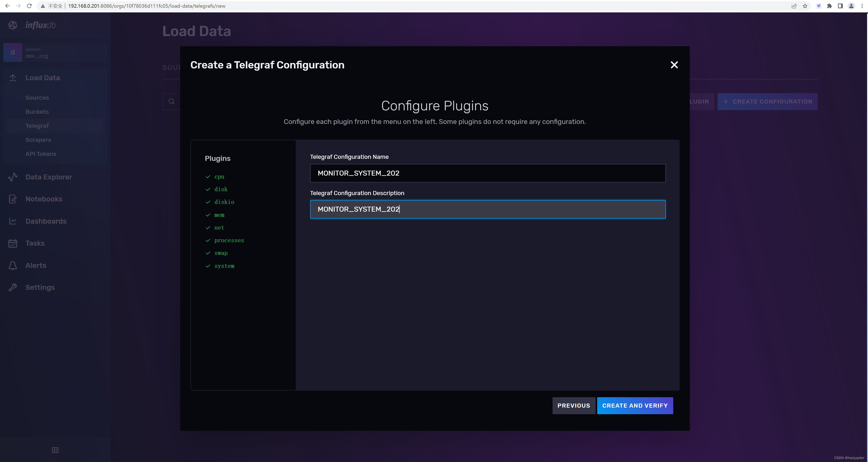Select the swap plugin
Image resolution: width=868 pixels, height=462 pixels.
tap(221, 253)
